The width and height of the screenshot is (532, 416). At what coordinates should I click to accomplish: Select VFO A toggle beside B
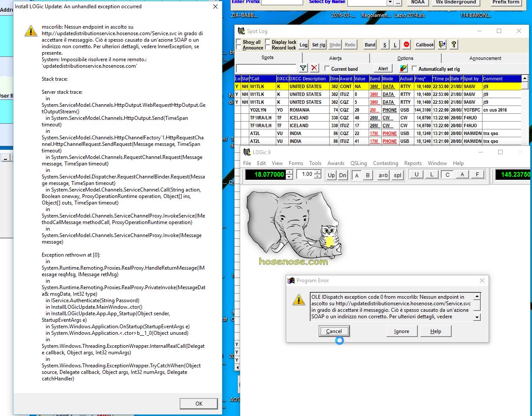pyautogui.click(x=357, y=175)
